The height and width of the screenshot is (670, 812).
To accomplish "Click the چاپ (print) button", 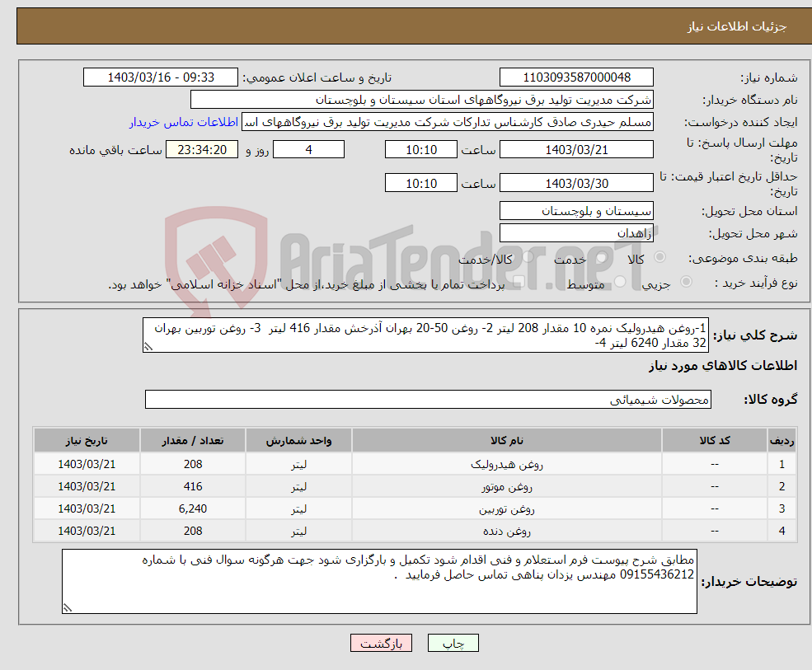I will (453, 643).
